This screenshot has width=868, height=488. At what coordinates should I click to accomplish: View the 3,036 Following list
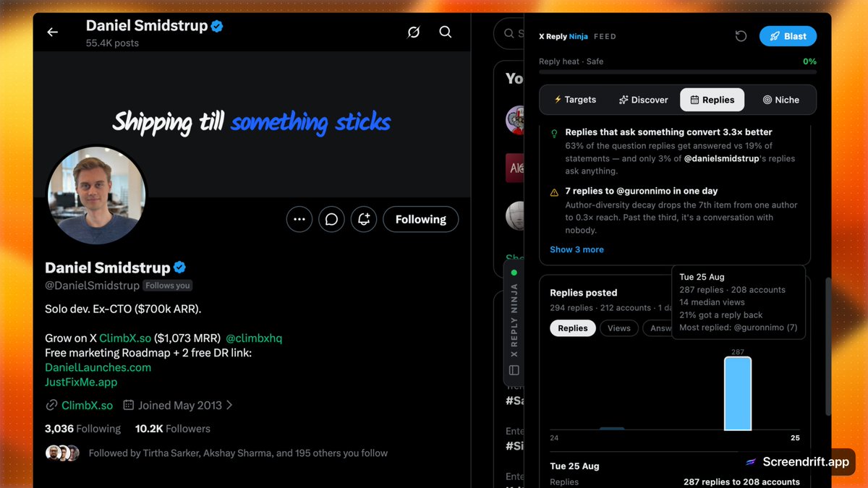tap(82, 429)
